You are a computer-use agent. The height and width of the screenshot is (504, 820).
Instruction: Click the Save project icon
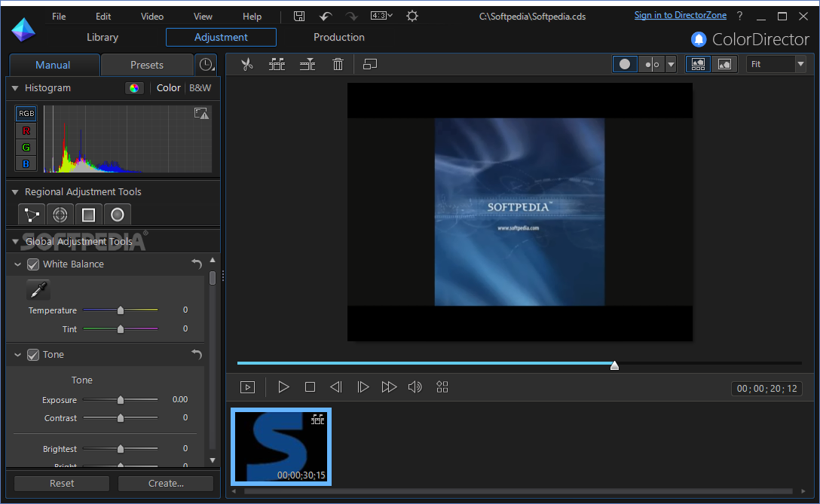[x=299, y=17]
